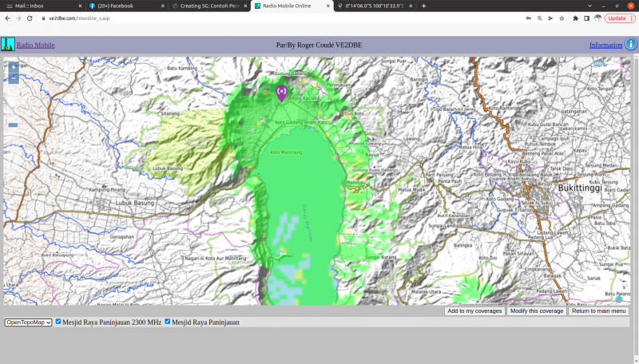
Task: Open the browser Extensions puzzle icon
Action: (575, 18)
